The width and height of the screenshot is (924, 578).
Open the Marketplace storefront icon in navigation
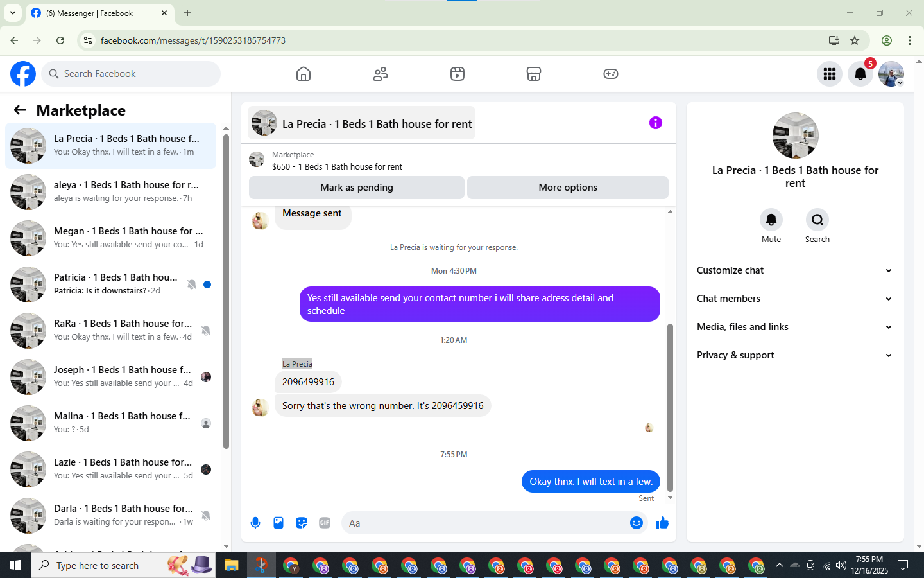pyautogui.click(x=534, y=74)
